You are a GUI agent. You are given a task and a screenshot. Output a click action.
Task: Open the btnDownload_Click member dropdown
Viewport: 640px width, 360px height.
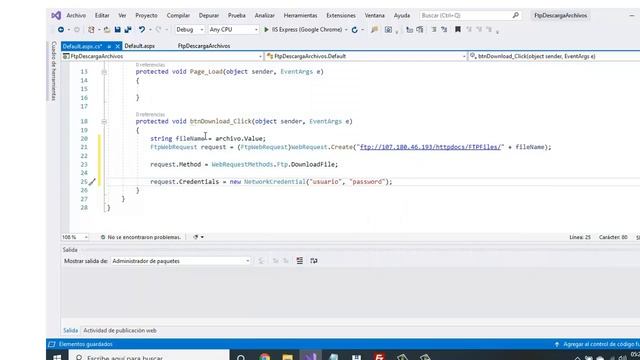click(x=554, y=56)
